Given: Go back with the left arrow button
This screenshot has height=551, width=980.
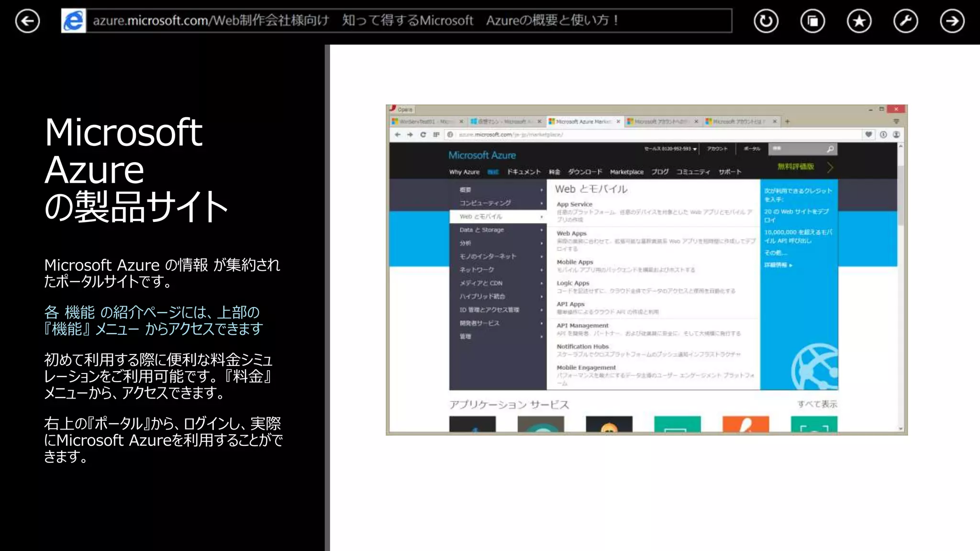Looking at the screenshot, I should click(27, 21).
